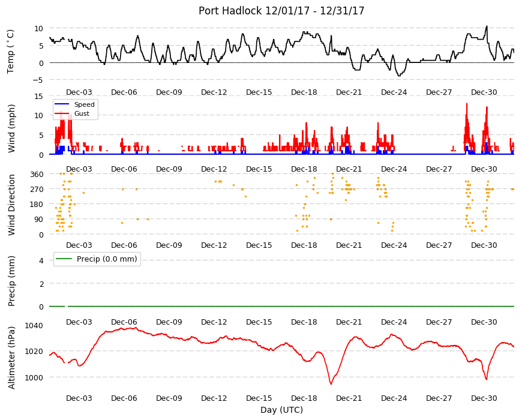Click Dec-12 tick under the wind plot
The width and height of the screenshot is (522, 420).
click(x=214, y=169)
